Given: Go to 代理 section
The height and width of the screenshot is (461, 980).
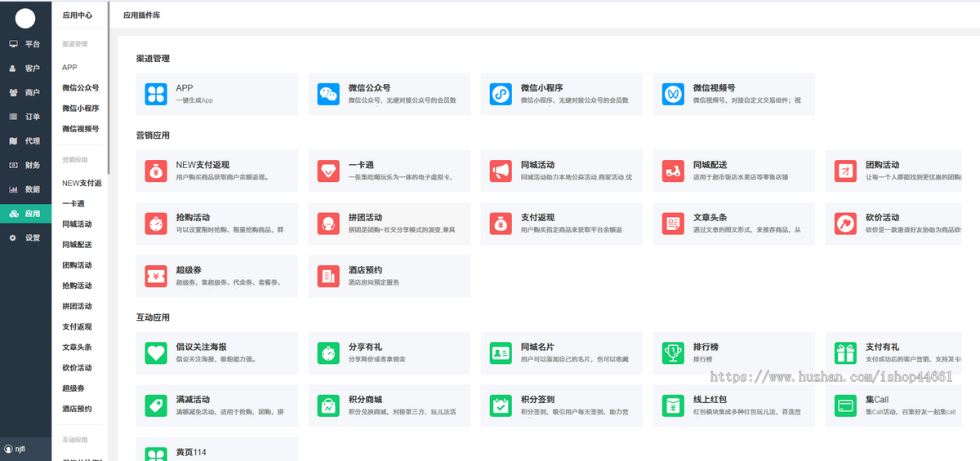Looking at the screenshot, I should coord(26,141).
